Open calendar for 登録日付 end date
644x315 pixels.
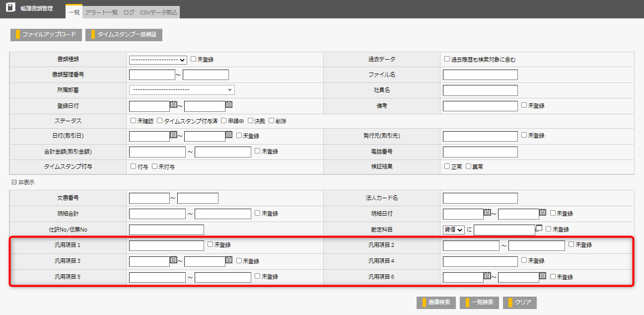pos(229,105)
